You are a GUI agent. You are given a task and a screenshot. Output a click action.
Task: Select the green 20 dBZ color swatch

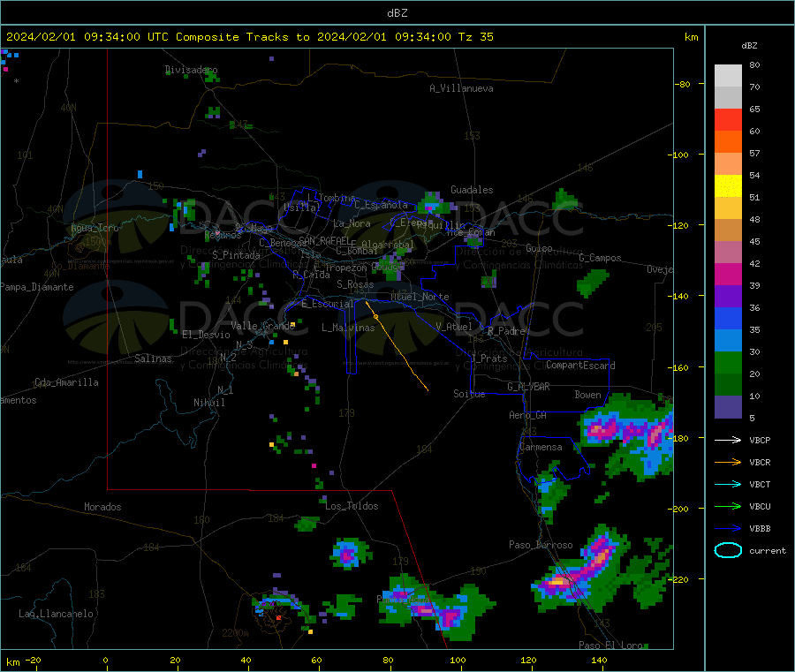(728, 362)
